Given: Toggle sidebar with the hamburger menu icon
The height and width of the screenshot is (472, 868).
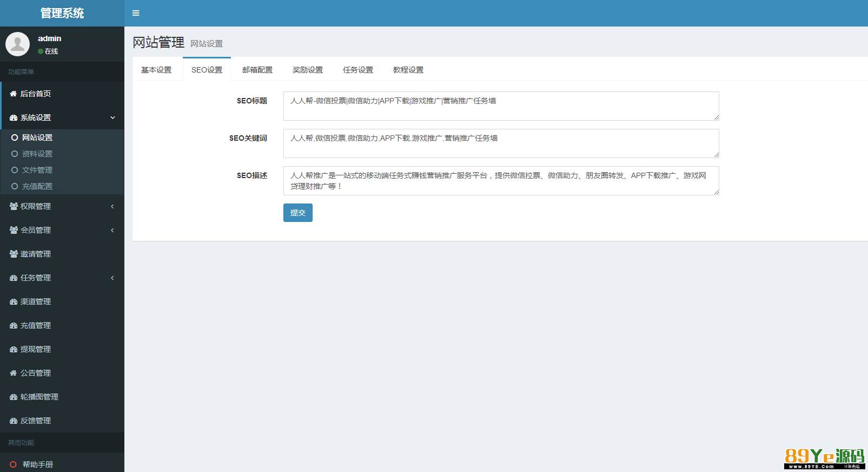Looking at the screenshot, I should 136,13.
